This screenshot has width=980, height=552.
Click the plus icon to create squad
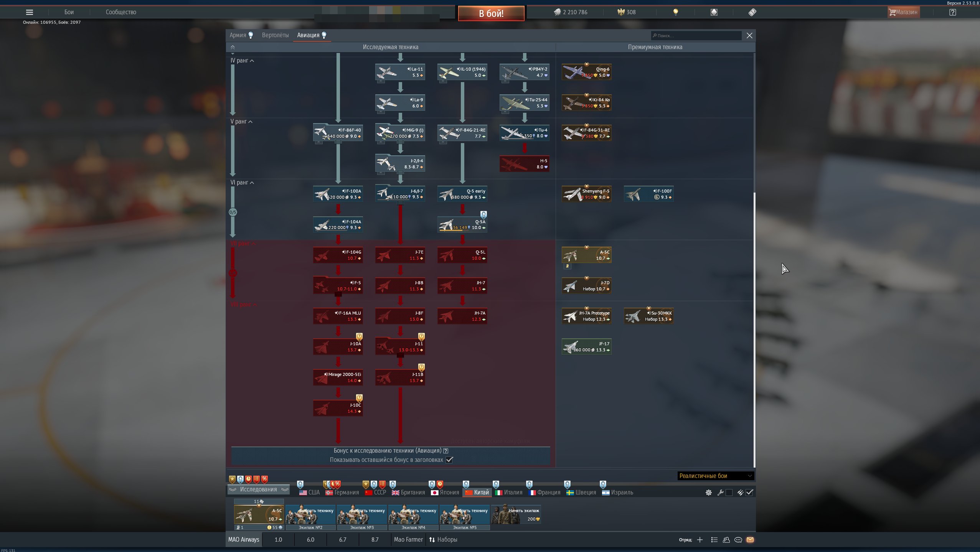coord(700,540)
